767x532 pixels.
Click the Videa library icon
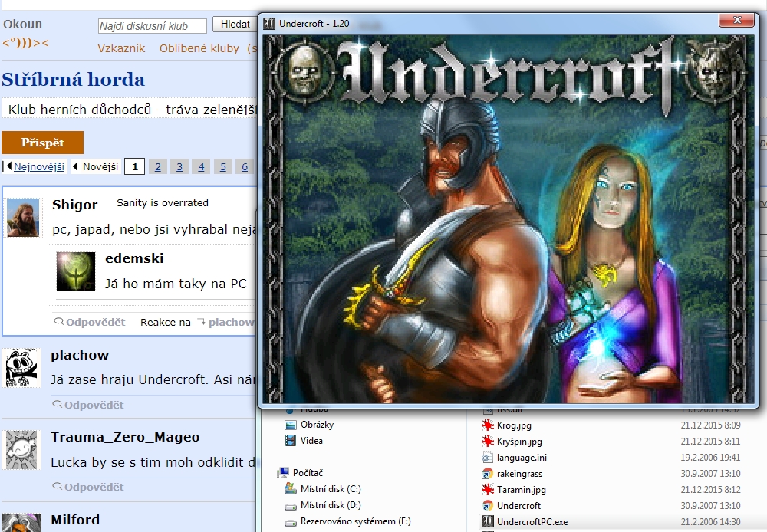[291, 441]
